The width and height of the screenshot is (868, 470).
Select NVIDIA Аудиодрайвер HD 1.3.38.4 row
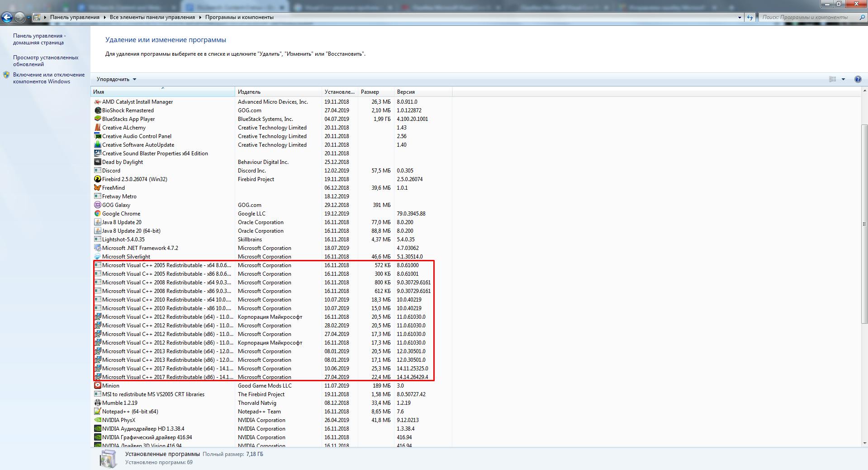(272, 429)
